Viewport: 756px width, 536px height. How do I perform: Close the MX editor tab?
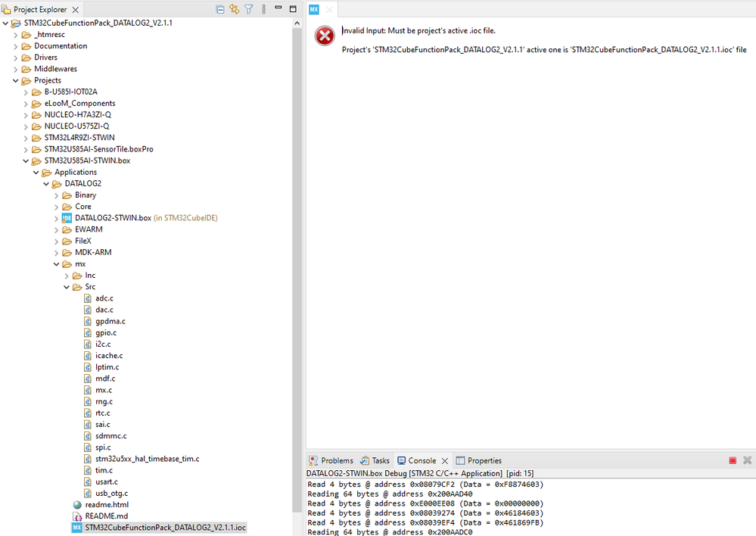[329, 10]
